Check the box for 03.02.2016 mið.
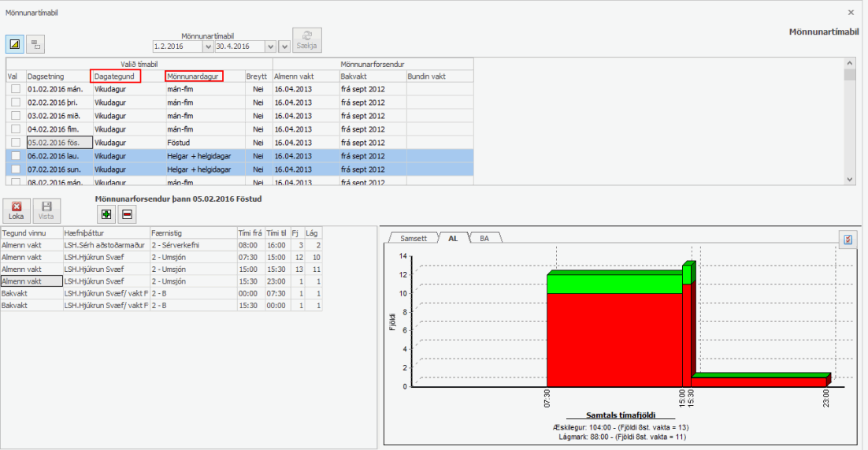The height and width of the screenshot is (450, 868). click(x=16, y=115)
